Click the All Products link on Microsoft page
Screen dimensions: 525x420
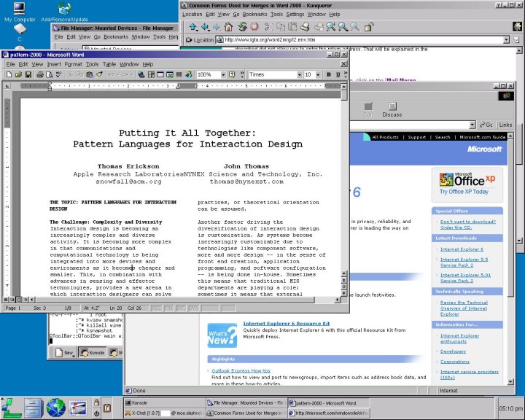(x=385, y=137)
